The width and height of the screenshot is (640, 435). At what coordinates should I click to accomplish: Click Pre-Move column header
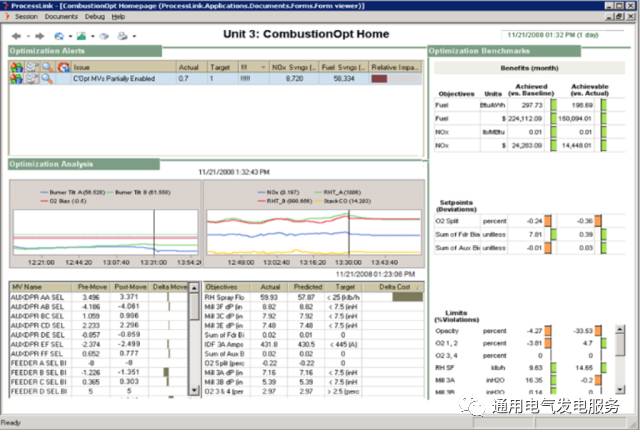[x=91, y=287]
